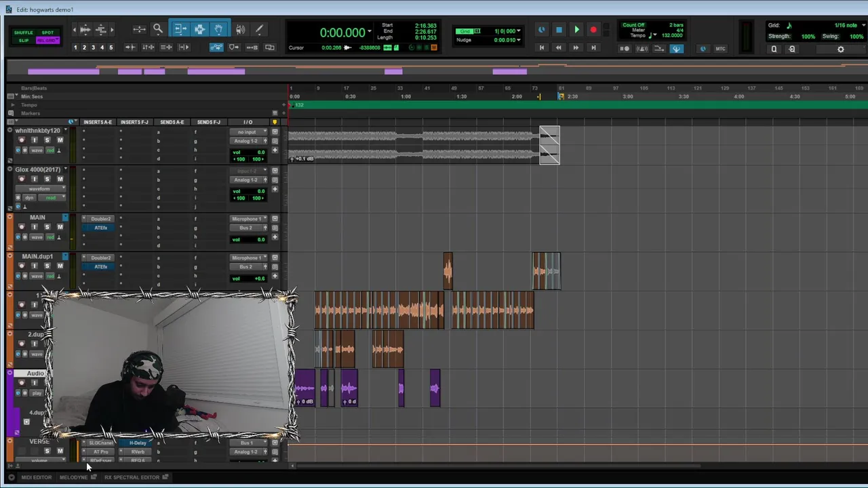Open Nudge value dropdown
The height and width of the screenshot is (488, 868).
coord(519,40)
